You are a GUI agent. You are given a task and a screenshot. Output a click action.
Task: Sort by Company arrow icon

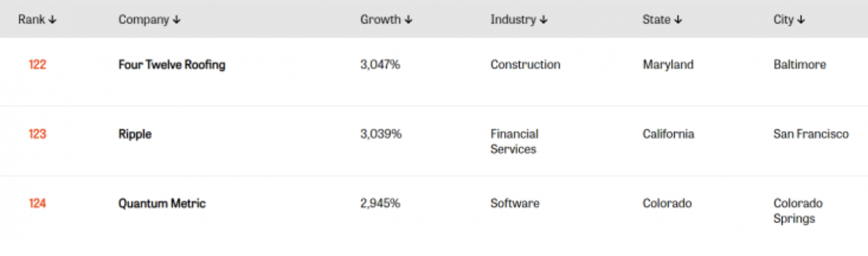[177, 20]
